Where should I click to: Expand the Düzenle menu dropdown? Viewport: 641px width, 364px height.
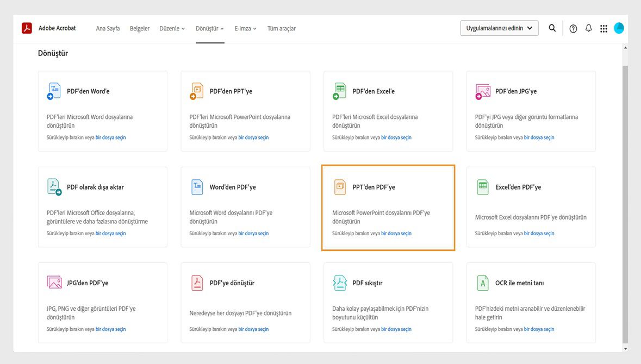pos(172,28)
